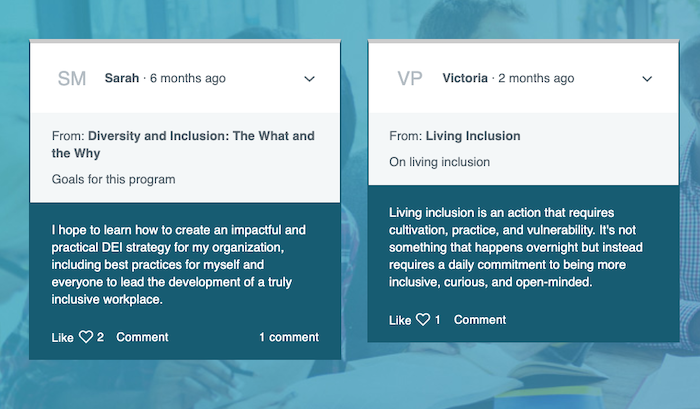Expand the chevron menu on Victoria's card
Viewport: 700px width, 409px height.
point(647,79)
